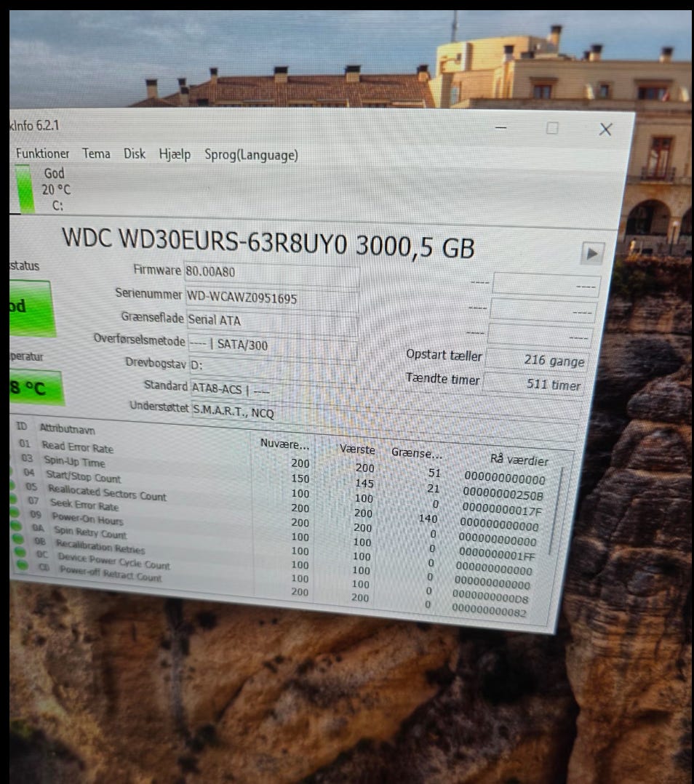Click the green health status button
Viewport: 694px width, 784px height.
coord(31,307)
